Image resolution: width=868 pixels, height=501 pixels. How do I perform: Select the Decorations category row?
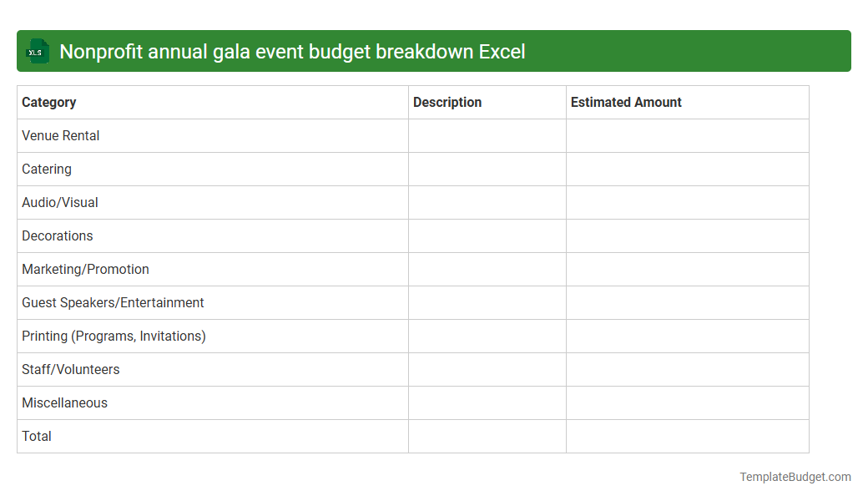click(x=57, y=235)
